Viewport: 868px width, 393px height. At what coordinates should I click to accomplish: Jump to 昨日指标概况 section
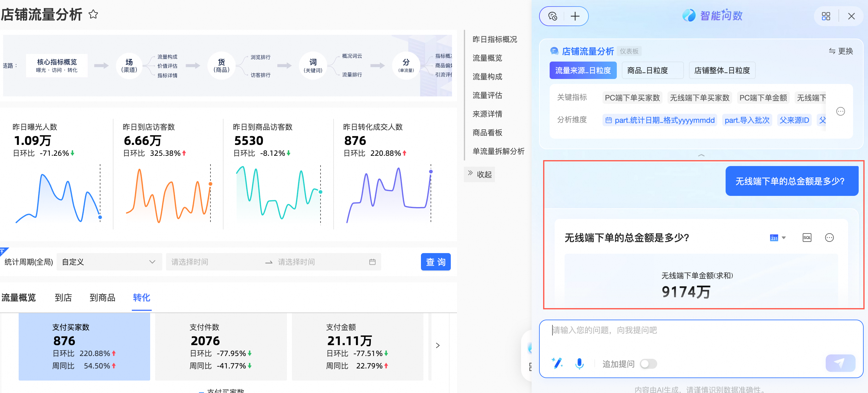(495, 39)
